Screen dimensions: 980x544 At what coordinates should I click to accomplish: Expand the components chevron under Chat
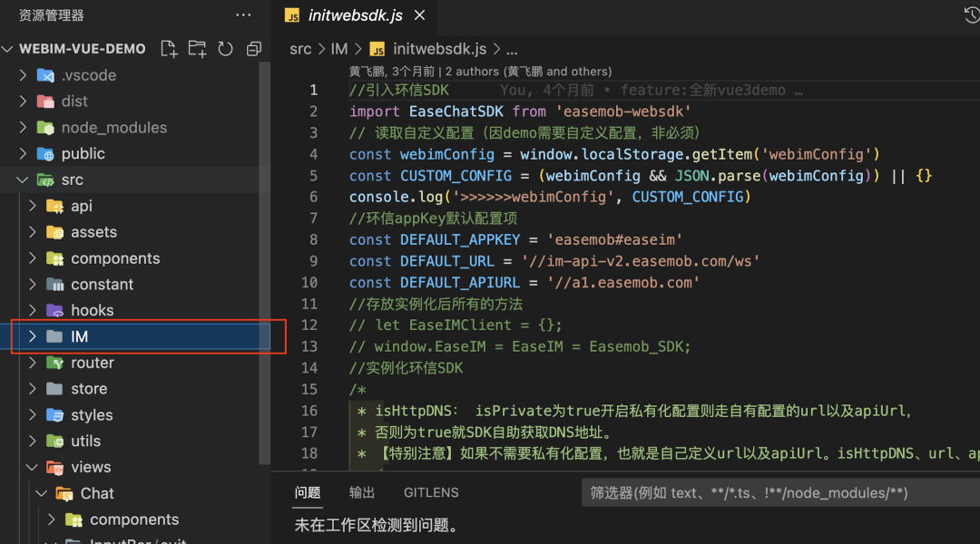(51, 520)
